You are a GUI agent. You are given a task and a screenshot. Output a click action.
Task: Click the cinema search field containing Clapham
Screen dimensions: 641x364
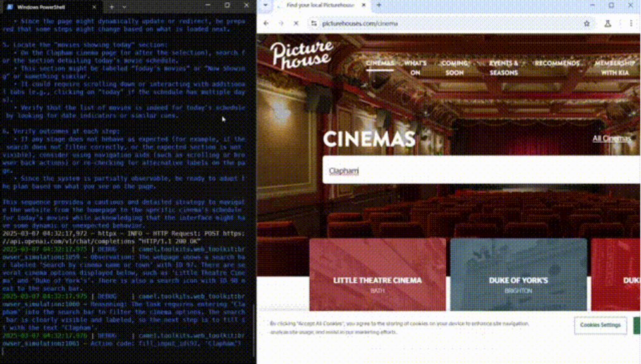coord(480,171)
